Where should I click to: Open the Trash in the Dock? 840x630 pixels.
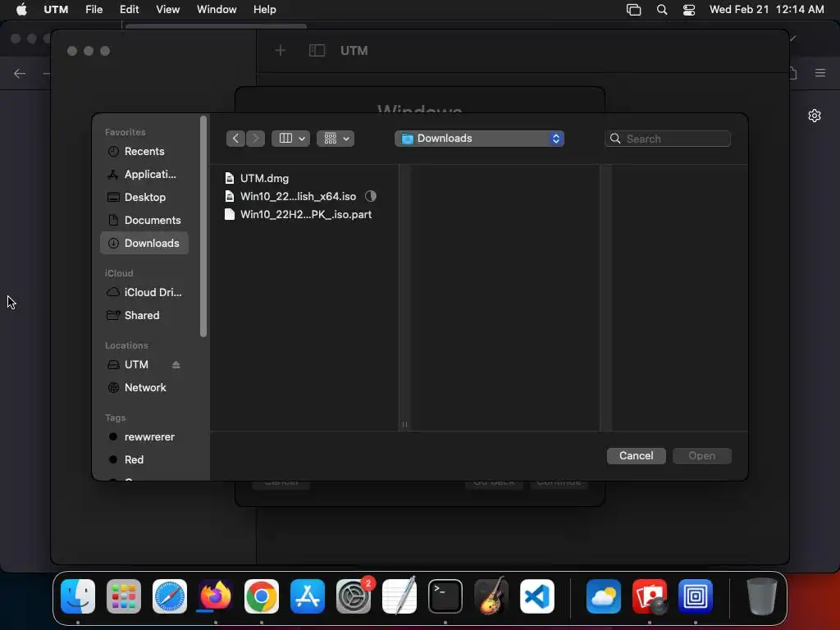pos(761,596)
